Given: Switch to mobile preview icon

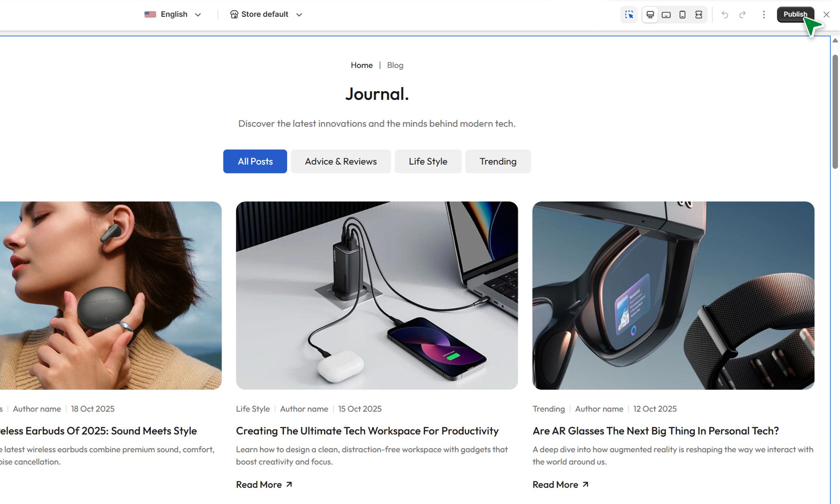Looking at the screenshot, I should pyautogui.click(x=682, y=15).
